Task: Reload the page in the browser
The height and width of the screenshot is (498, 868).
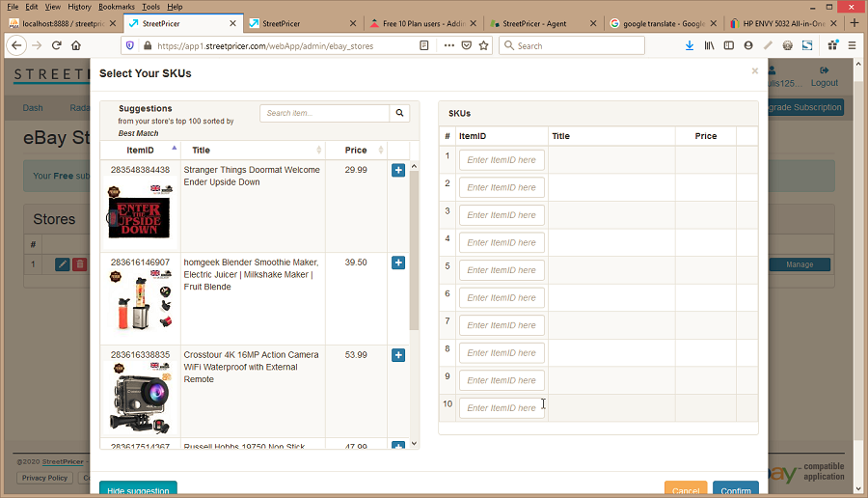Action: point(57,45)
